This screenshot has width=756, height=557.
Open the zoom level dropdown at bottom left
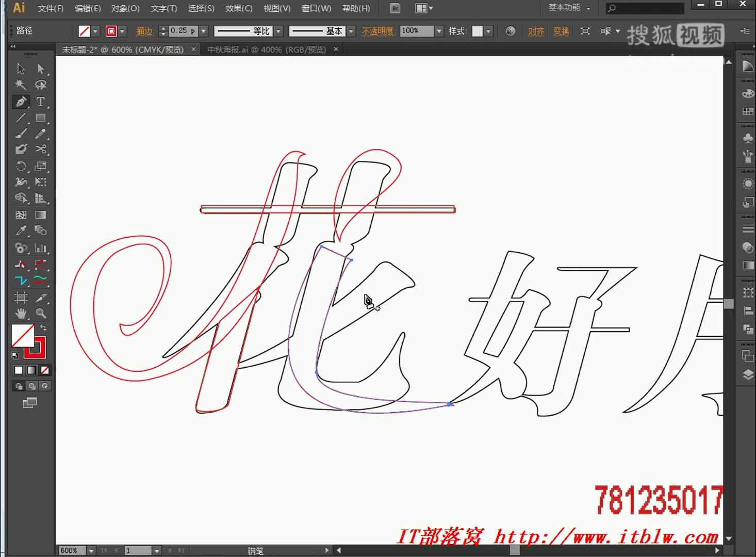[91, 550]
